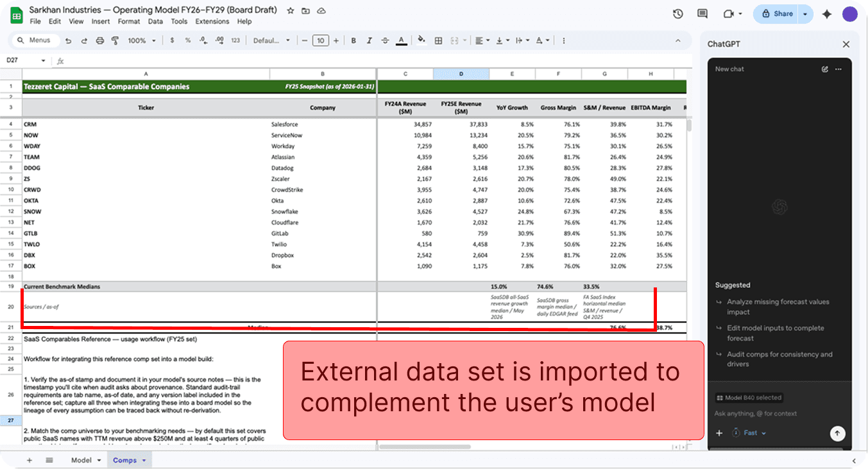Open the Insert menu
Viewport: 868px width, 469px height.
coord(101,21)
